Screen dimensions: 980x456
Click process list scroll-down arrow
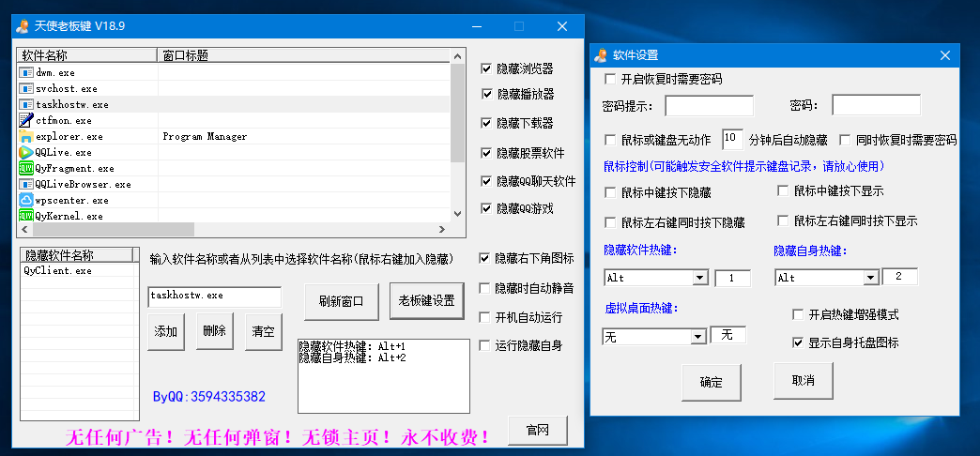pyautogui.click(x=457, y=214)
